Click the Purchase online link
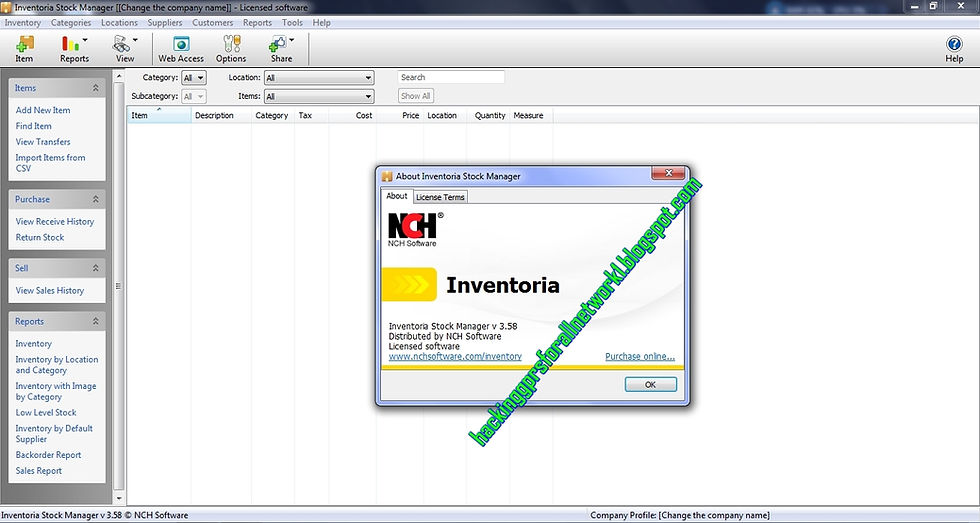Viewport: 980px width, 523px height. (x=640, y=356)
